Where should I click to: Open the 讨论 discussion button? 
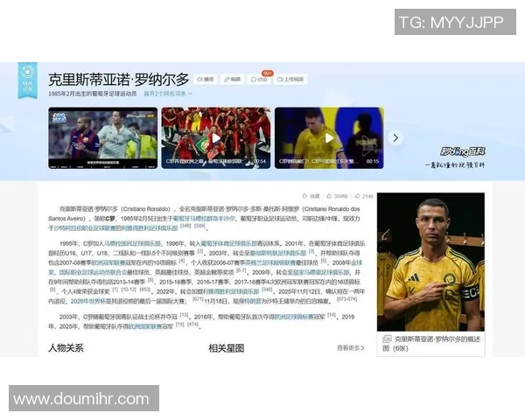(259, 80)
